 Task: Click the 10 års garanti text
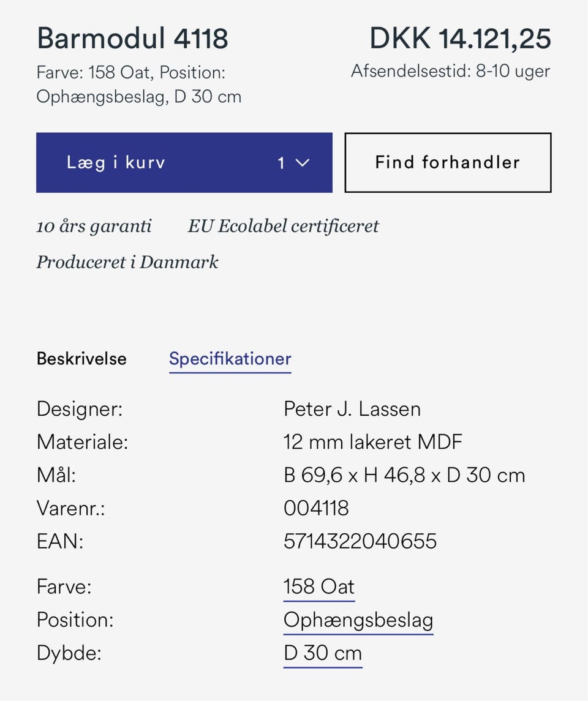click(x=94, y=227)
